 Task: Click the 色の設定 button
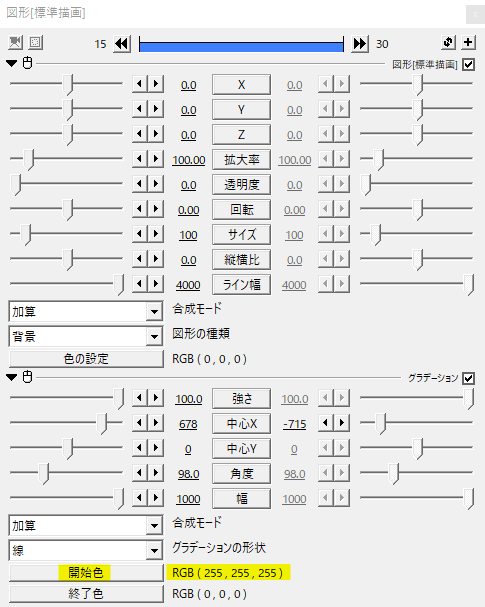86,359
